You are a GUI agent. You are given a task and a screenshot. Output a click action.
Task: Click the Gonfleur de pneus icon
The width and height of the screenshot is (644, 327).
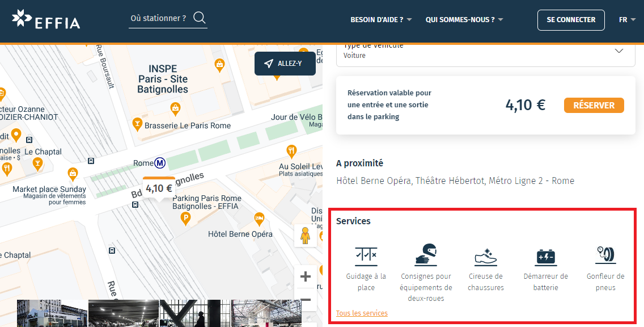pyautogui.click(x=605, y=255)
